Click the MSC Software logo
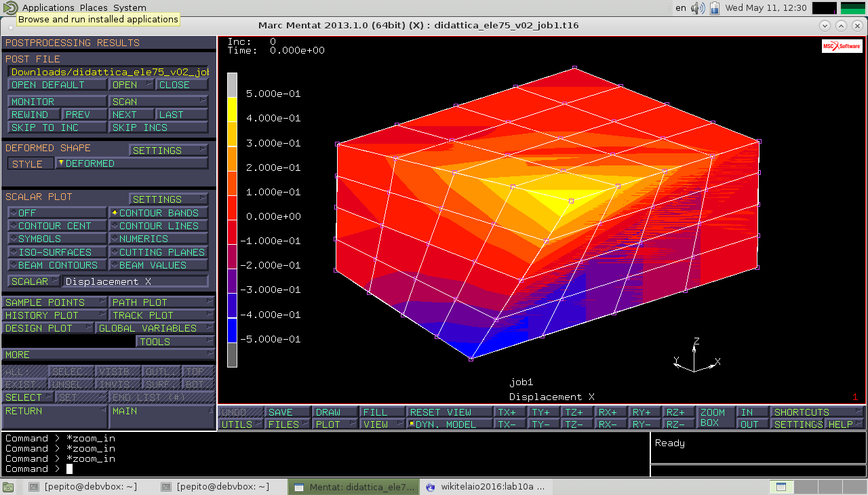The width and height of the screenshot is (868, 495). [842, 46]
